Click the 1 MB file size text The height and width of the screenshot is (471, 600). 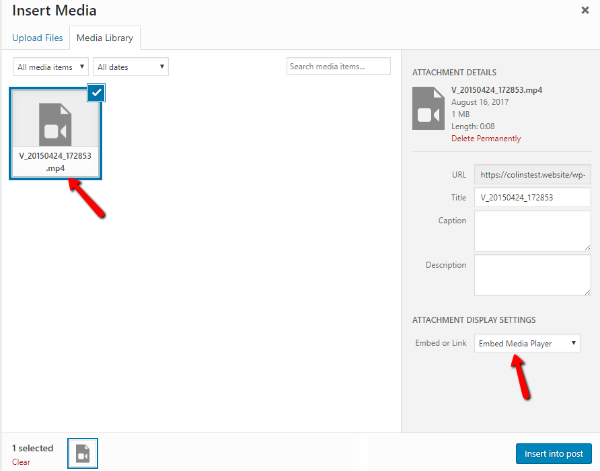460,114
